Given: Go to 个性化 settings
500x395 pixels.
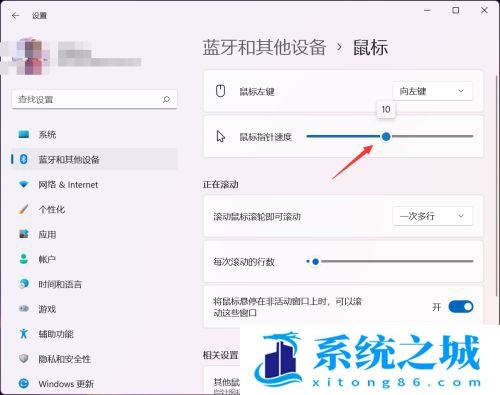Looking at the screenshot, I should (x=94, y=209).
